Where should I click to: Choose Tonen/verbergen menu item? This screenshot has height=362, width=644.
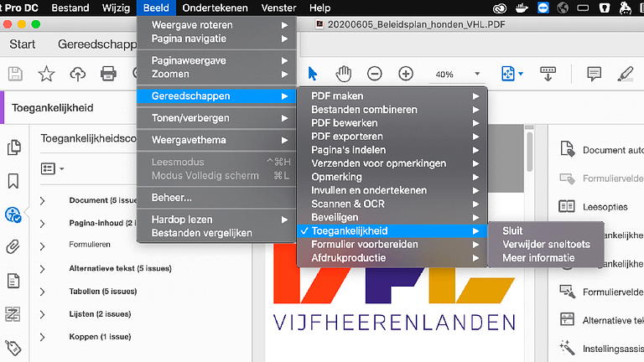[x=216, y=118]
